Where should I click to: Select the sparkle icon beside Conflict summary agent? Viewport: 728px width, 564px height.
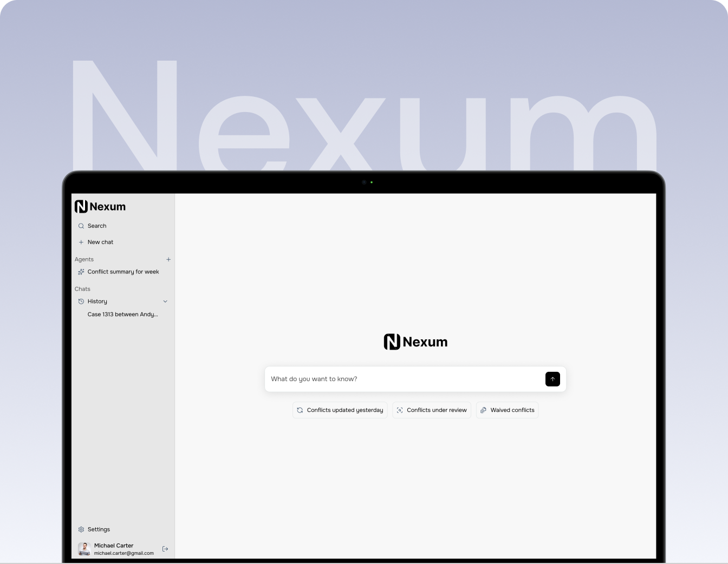81,272
